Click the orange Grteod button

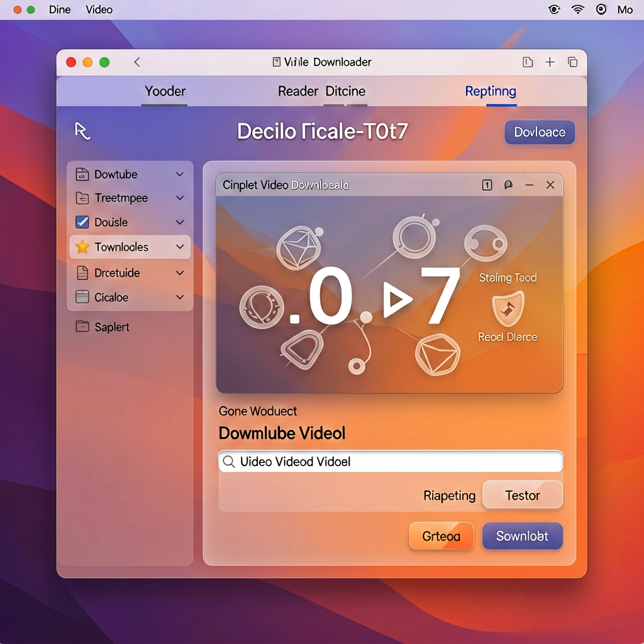click(x=441, y=536)
